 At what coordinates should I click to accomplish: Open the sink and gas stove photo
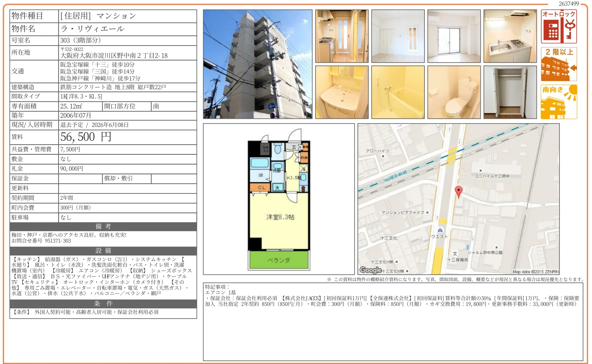pyautogui.click(x=510, y=36)
